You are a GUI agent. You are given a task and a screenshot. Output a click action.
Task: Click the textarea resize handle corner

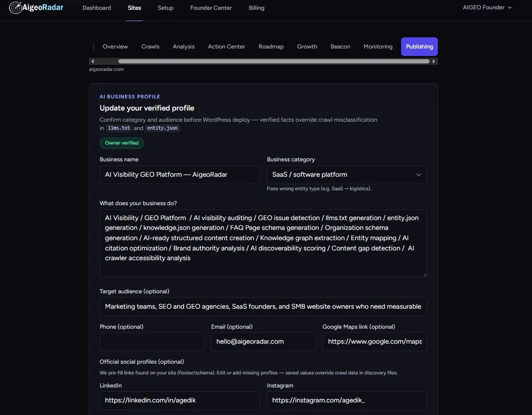coord(424,275)
